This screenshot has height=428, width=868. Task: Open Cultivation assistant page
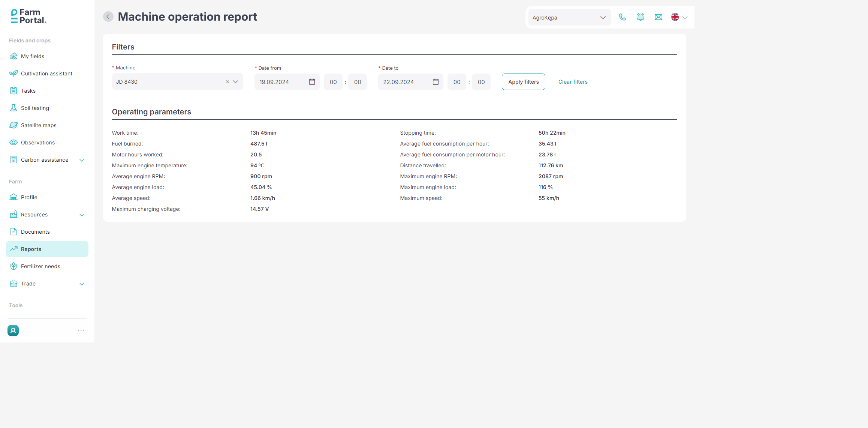tap(47, 74)
